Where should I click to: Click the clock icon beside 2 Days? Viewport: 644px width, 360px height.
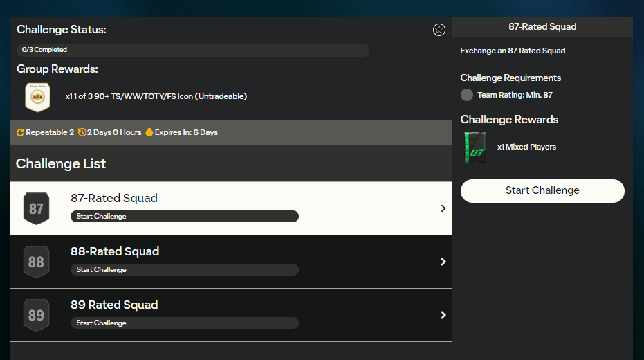coord(82,133)
